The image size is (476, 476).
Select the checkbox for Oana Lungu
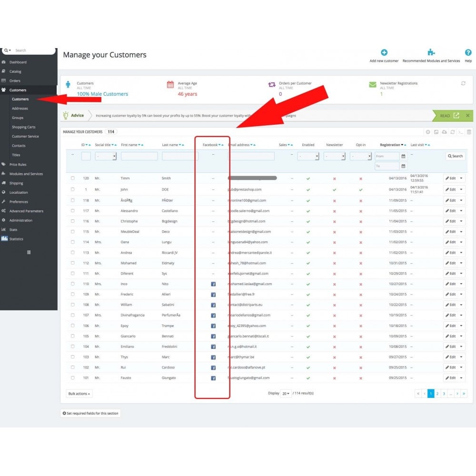point(72,242)
